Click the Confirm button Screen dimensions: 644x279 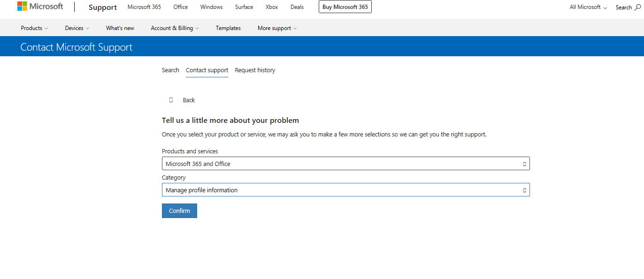point(179,211)
